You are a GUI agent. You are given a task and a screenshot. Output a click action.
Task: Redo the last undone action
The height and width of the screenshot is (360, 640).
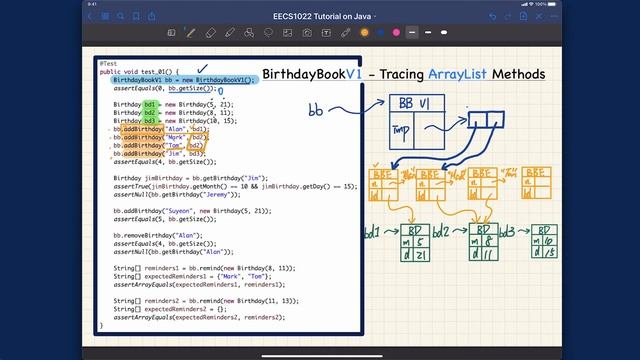click(x=508, y=16)
